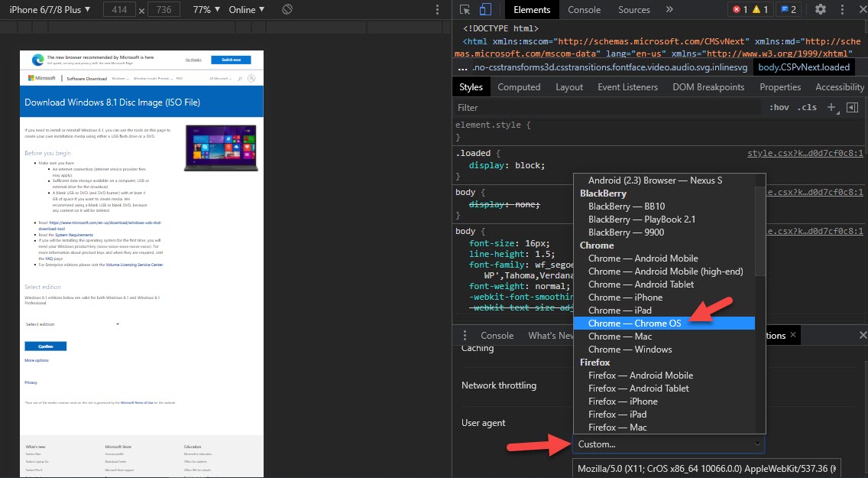Select Chrome — Windows from the list
Screen dimensions: 868x478
pos(630,350)
